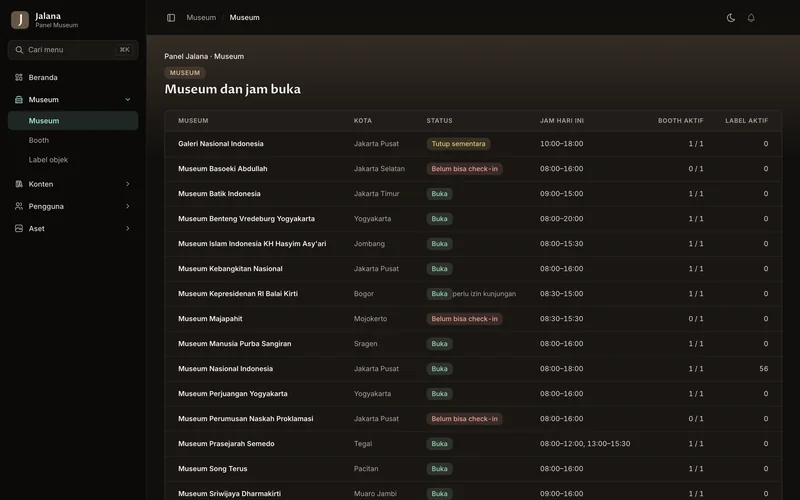
Task: Click the JAM HARI INI column header
Action: [562, 121]
